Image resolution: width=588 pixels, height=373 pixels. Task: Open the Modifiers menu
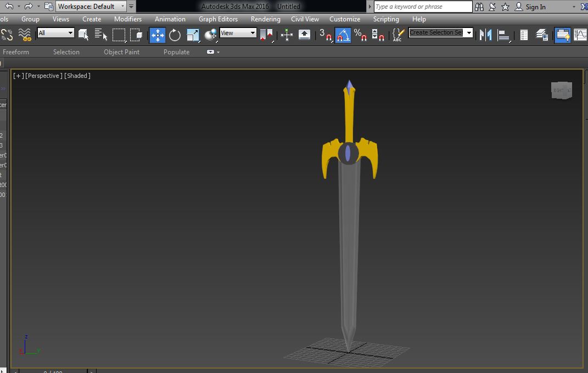[128, 19]
